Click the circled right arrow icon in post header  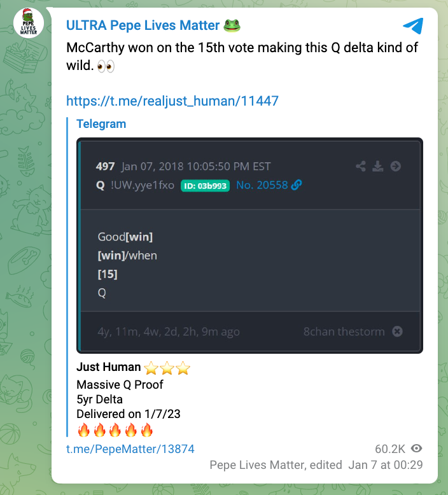[x=395, y=167]
